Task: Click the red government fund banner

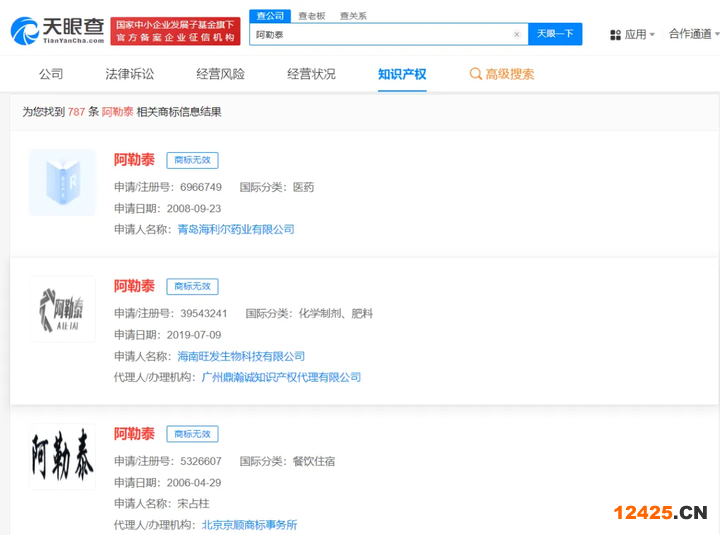Action: click(x=175, y=31)
